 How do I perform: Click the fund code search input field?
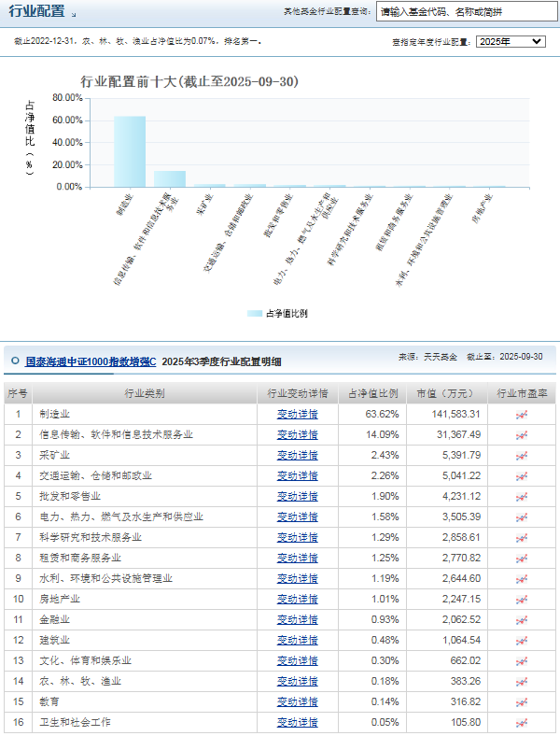pos(467,12)
